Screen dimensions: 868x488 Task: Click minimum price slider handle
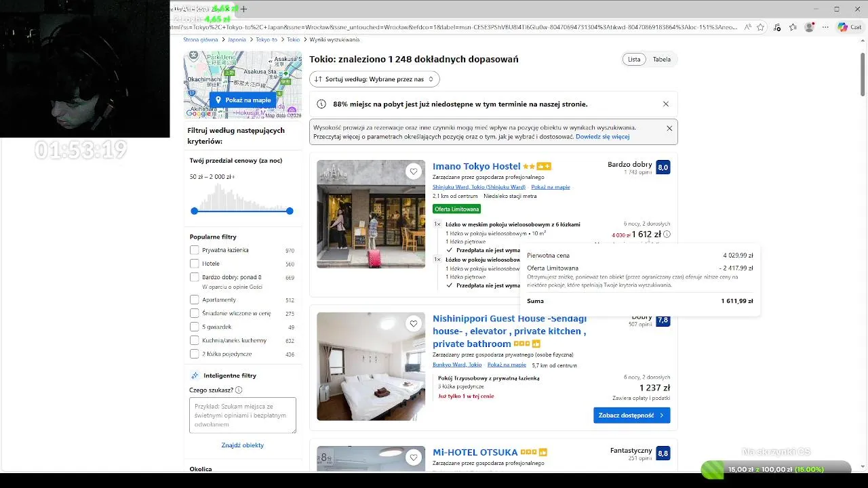pyautogui.click(x=195, y=211)
